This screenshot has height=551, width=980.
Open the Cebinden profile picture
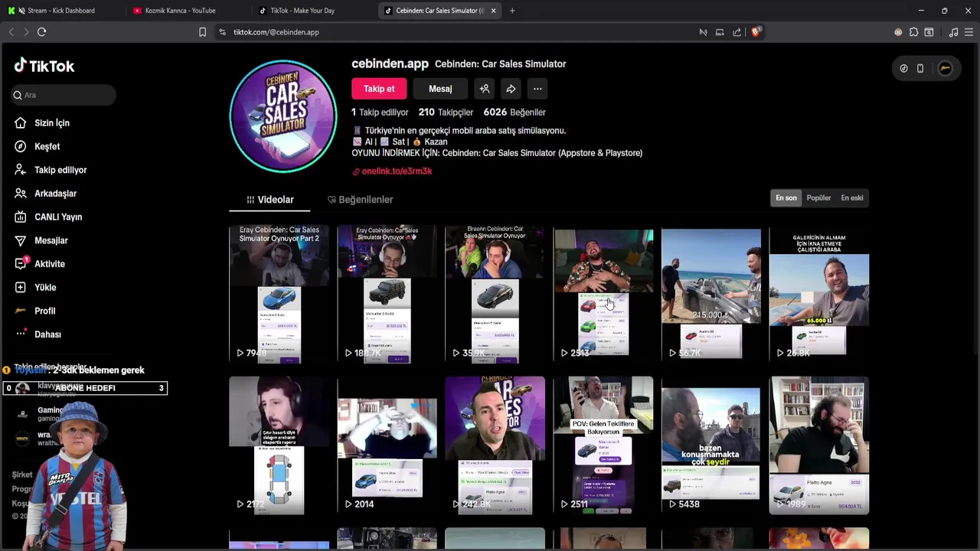click(283, 116)
